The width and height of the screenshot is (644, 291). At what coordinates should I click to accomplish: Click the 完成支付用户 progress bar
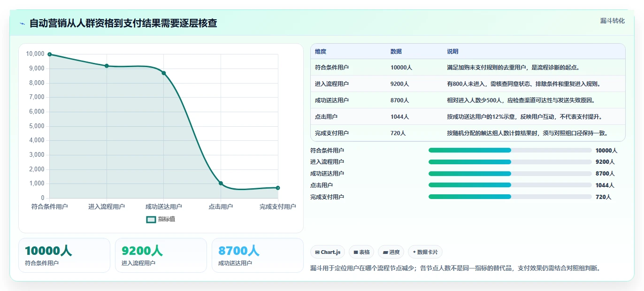510,197
